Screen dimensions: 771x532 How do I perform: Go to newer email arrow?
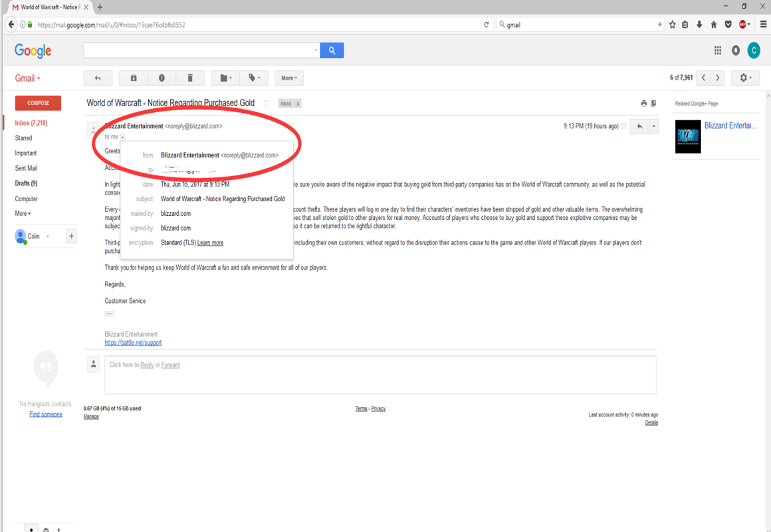(x=704, y=78)
